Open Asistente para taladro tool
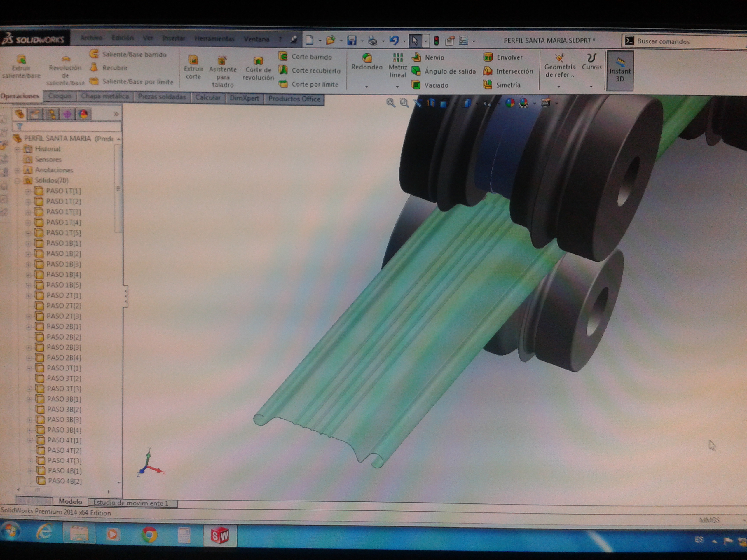Screen dimensions: 747x560 click(x=222, y=71)
